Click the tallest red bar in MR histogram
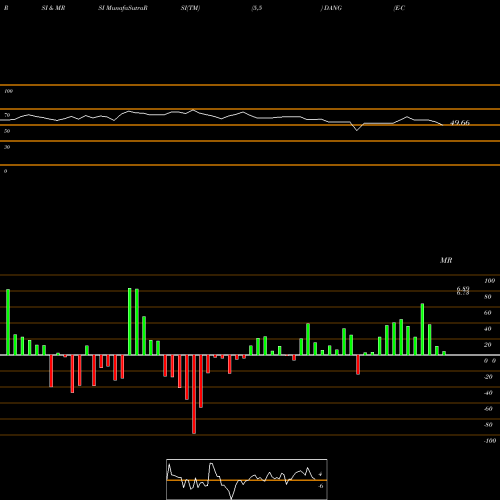This screenshot has height=500, width=500. (194, 394)
